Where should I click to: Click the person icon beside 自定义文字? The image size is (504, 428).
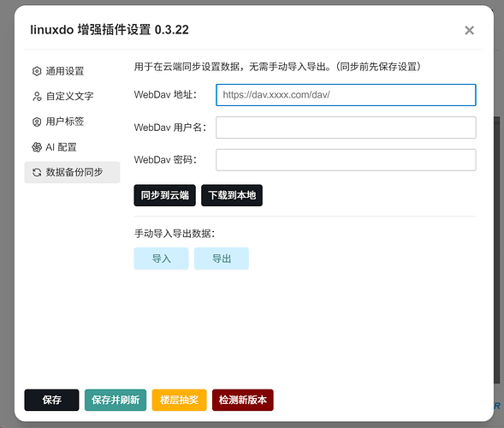37,96
